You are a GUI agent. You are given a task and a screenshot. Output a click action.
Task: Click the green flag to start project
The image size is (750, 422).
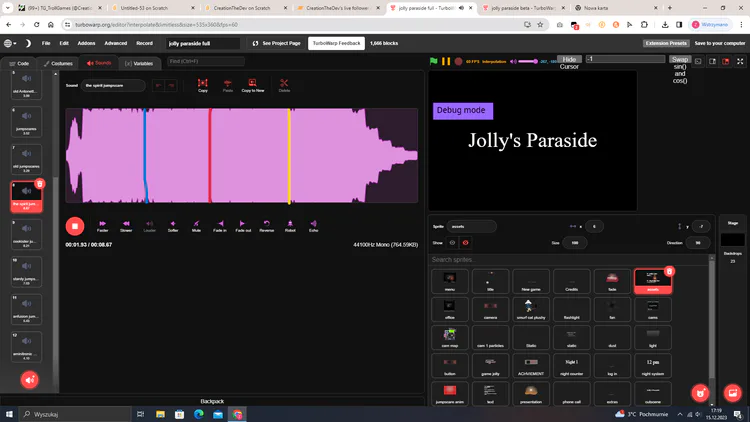click(x=433, y=61)
